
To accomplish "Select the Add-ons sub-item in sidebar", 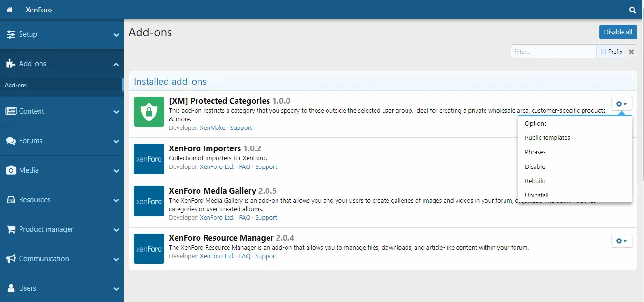I will pos(61,85).
